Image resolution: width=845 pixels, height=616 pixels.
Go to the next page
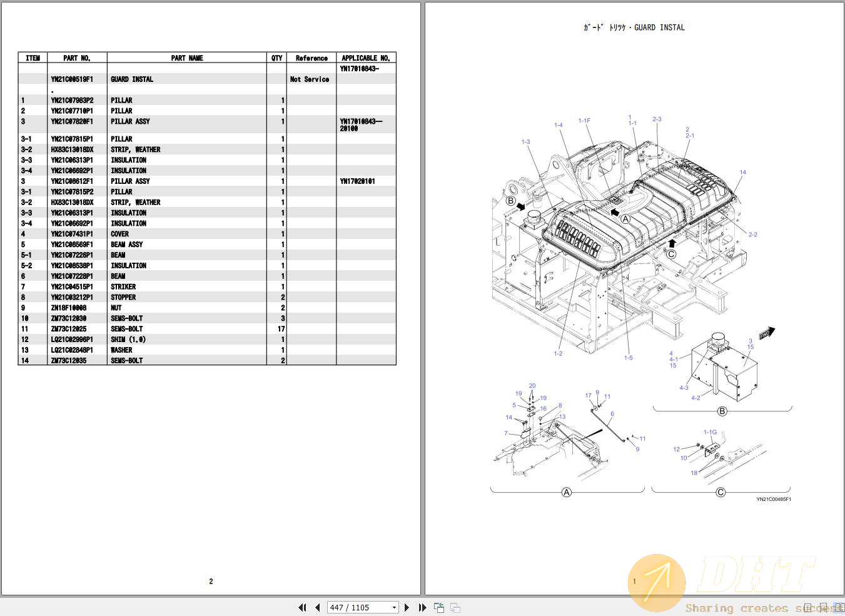(x=407, y=607)
